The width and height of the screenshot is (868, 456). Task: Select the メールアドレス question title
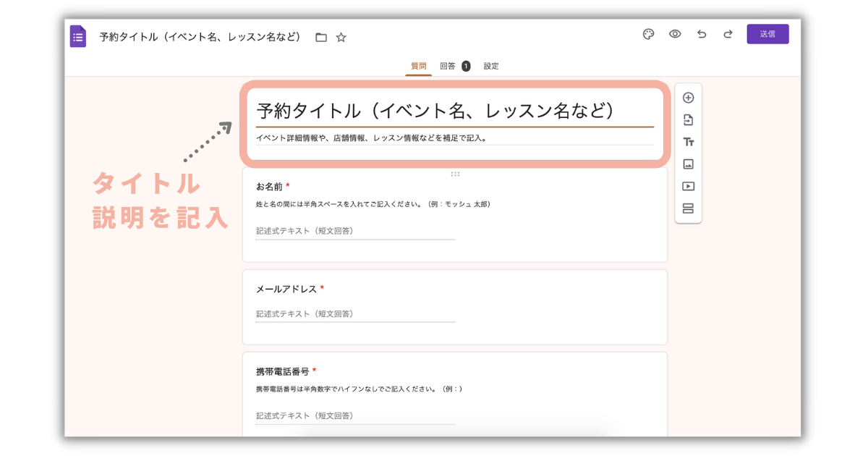pyautogui.click(x=286, y=289)
